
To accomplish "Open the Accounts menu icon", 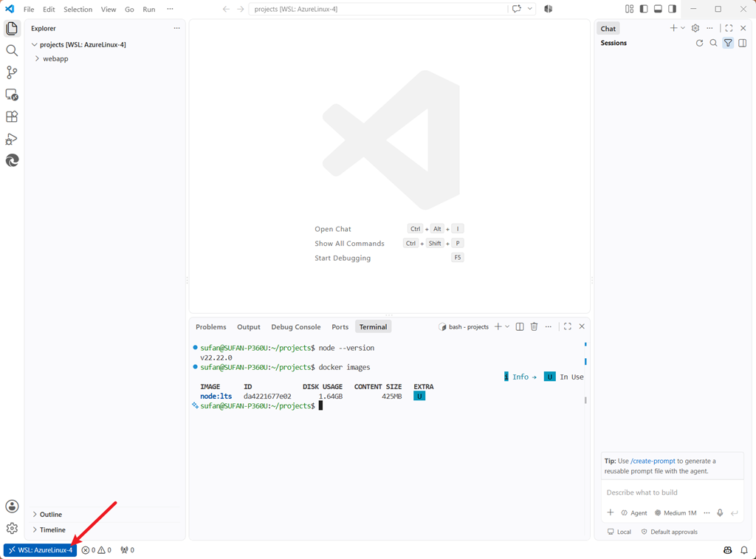I will (12, 506).
